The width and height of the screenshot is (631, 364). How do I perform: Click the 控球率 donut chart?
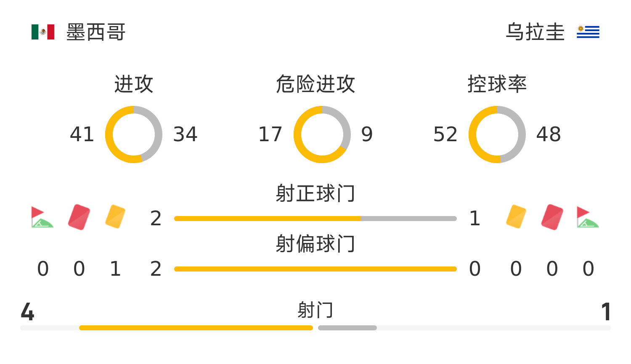(x=497, y=135)
